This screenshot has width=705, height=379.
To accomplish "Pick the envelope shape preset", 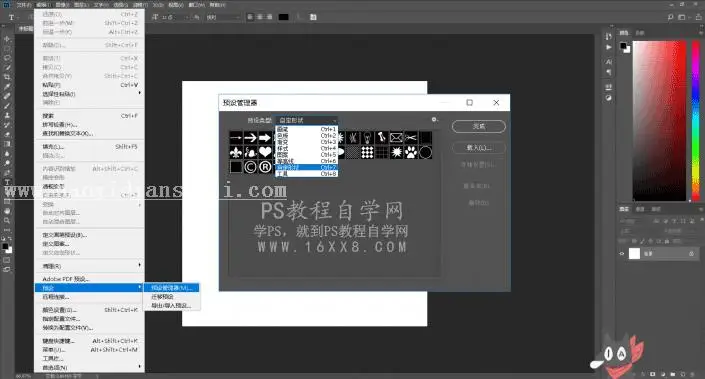I will click(x=396, y=138).
